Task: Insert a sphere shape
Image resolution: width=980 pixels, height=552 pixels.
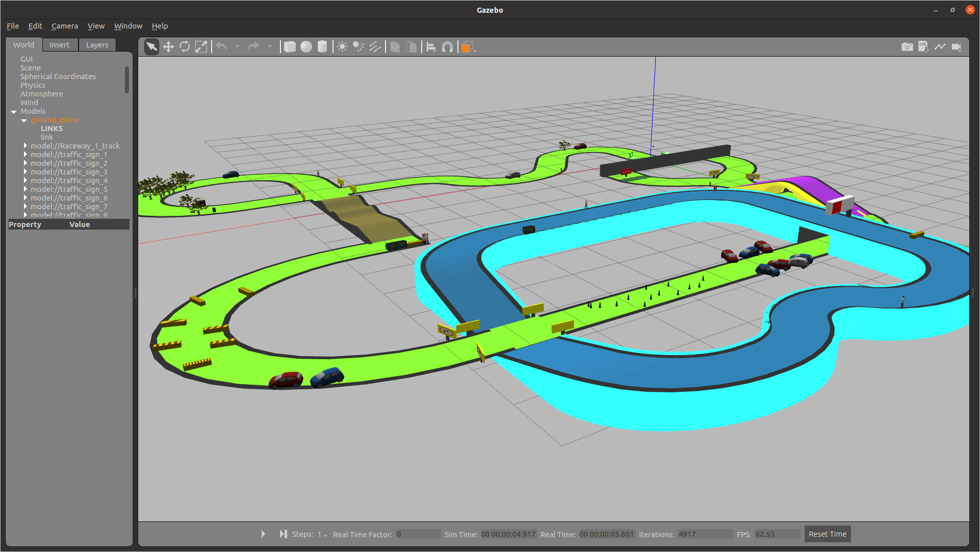Action: [x=306, y=47]
